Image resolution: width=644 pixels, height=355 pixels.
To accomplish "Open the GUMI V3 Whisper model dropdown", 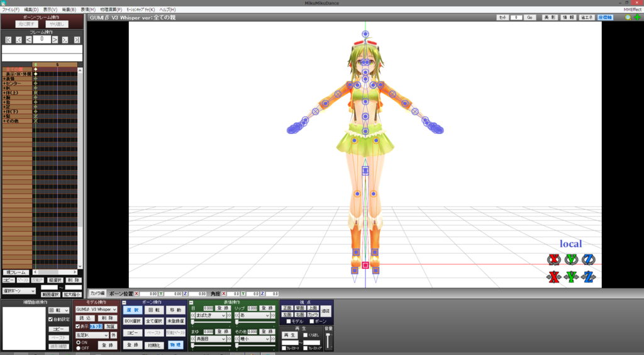I will [x=96, y=310].
